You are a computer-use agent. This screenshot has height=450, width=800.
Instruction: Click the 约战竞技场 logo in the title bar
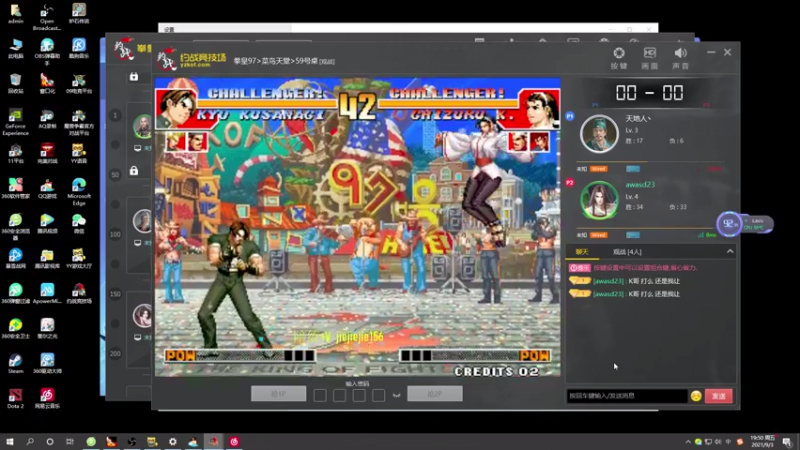[x=192, y=60]
